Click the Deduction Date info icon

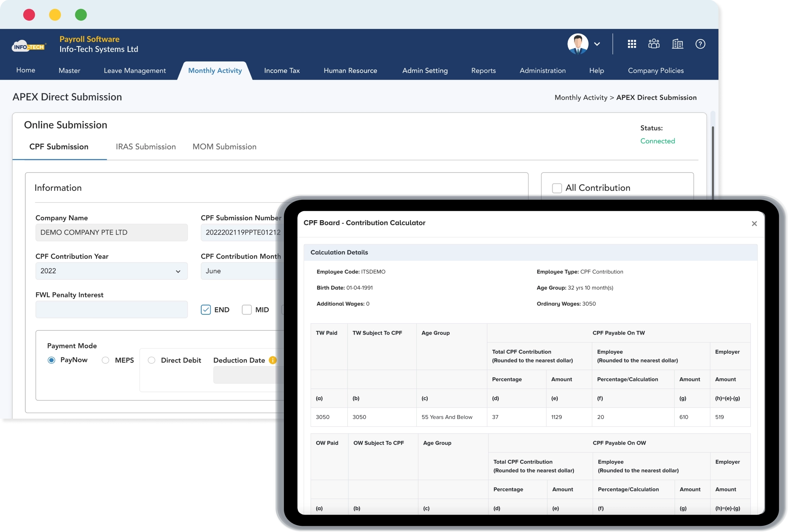point(273,360)
